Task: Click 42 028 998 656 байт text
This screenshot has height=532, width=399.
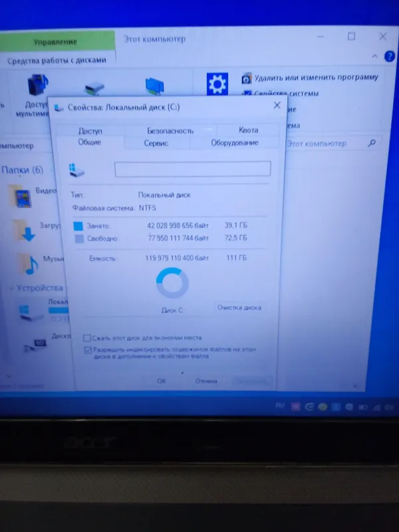Action: pyautogui.click(x=178, y=225)
